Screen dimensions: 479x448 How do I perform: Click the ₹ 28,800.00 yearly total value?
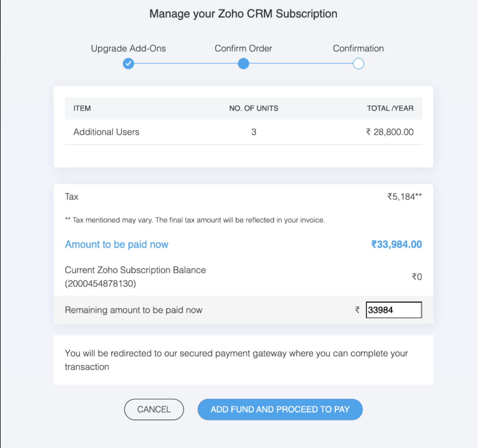coord(390,132)
